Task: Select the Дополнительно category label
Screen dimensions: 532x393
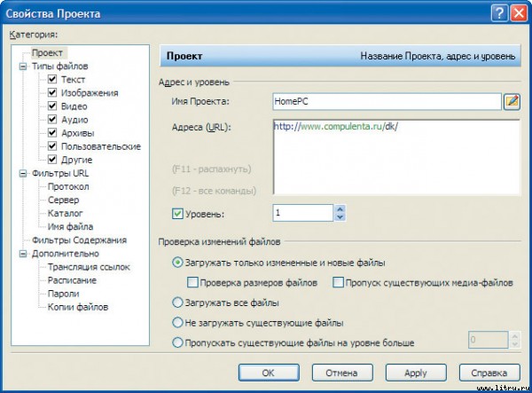Action: pos(66,254)
